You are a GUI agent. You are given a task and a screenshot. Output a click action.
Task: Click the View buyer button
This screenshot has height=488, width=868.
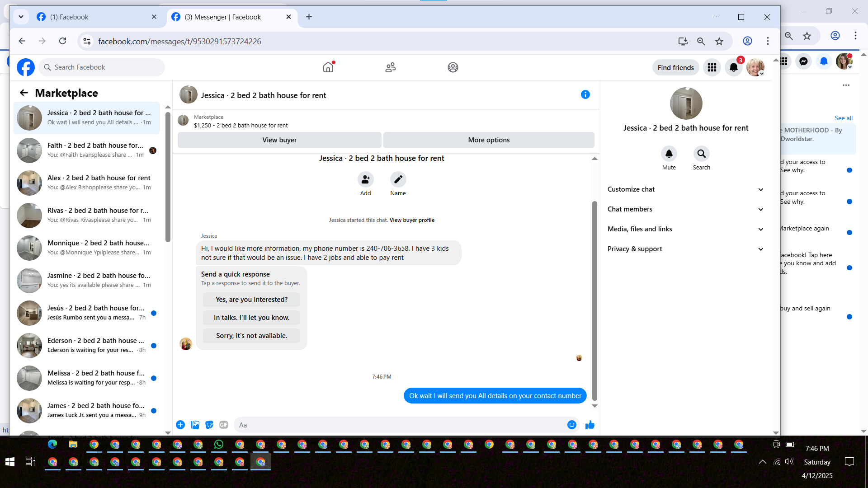pos(279,140)
